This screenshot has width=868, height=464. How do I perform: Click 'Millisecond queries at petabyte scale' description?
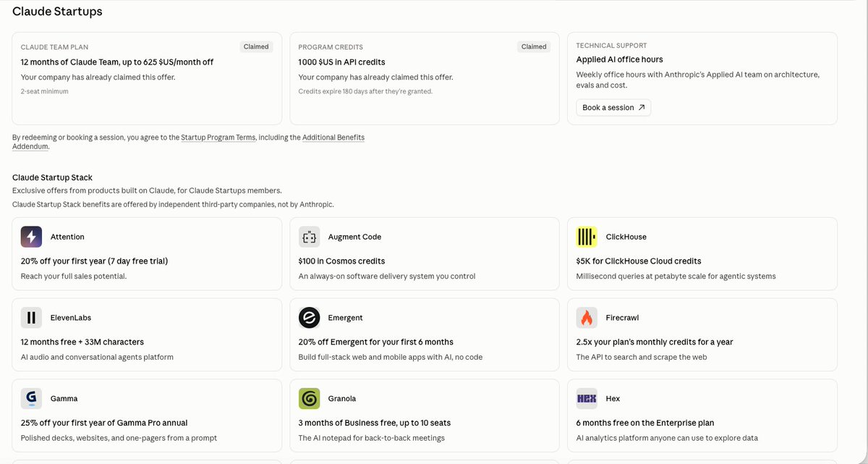tap(676, 277)
